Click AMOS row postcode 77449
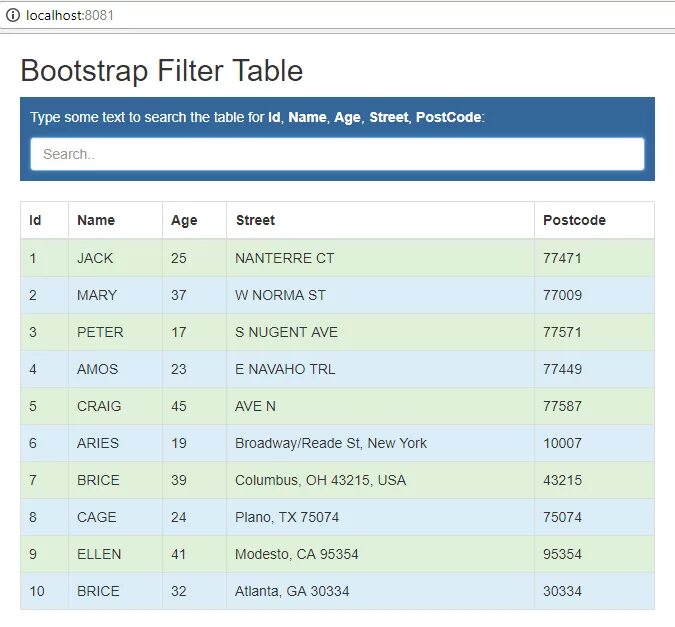Screen dimensions: 675x627 coord(562,369)
